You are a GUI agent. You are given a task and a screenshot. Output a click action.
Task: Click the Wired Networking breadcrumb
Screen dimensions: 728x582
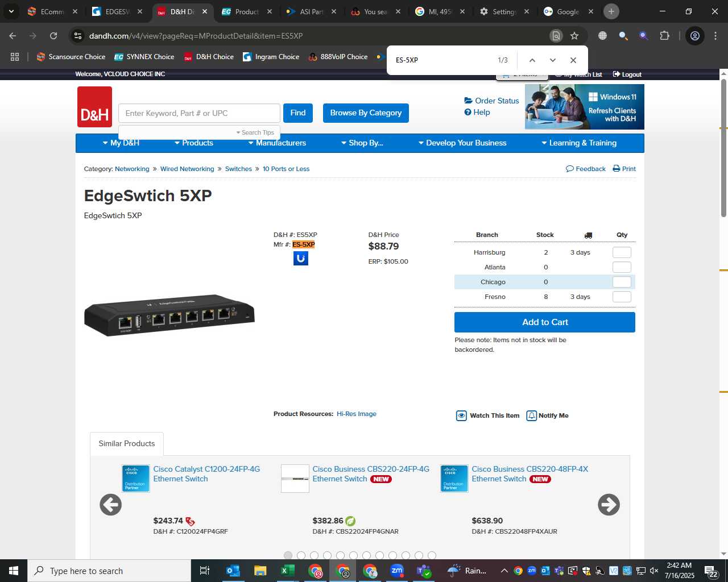[x=187, y=169]
